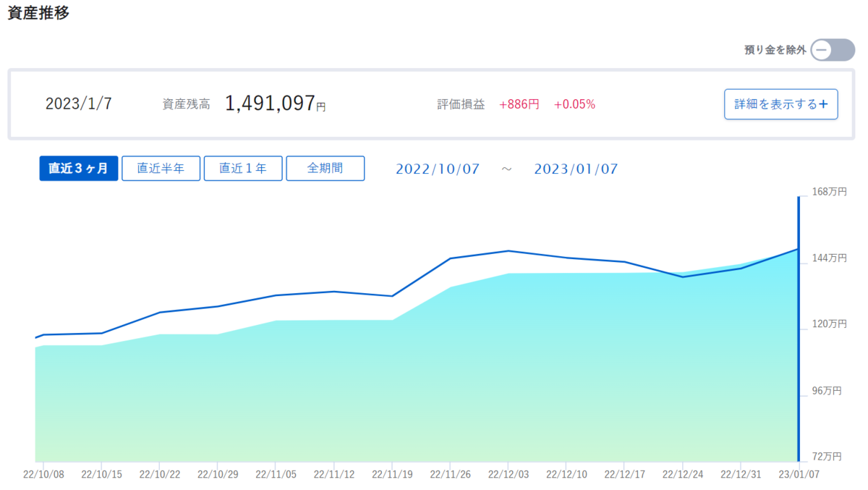The width and height of the screenshot is (868, 490).
Task: Click the 168万円 y-axis label
Action: coord(827,192)
